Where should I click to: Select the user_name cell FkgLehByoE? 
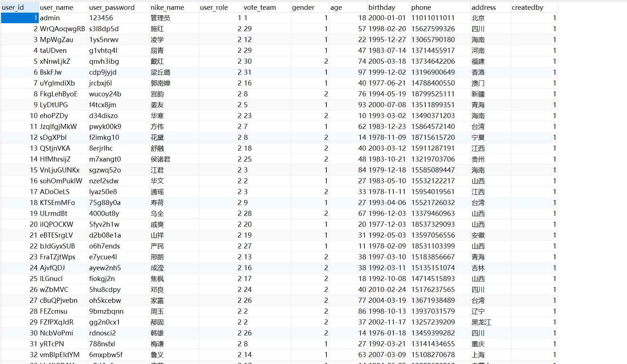pyautogui.click(x=63, y=94)
